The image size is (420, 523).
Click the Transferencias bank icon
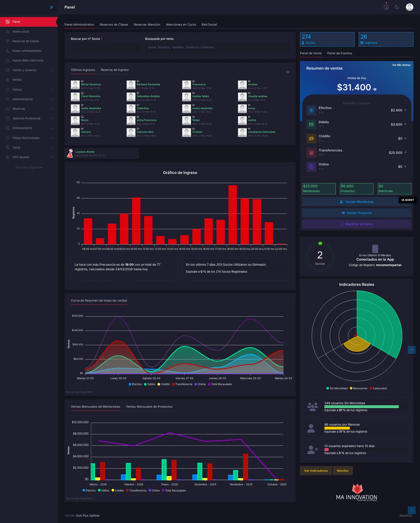click(311, 152)
